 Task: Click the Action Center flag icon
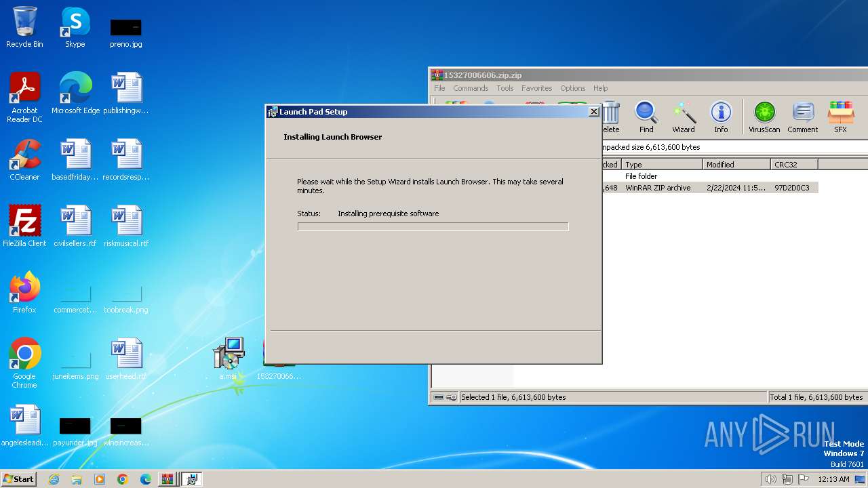point(804,479)
